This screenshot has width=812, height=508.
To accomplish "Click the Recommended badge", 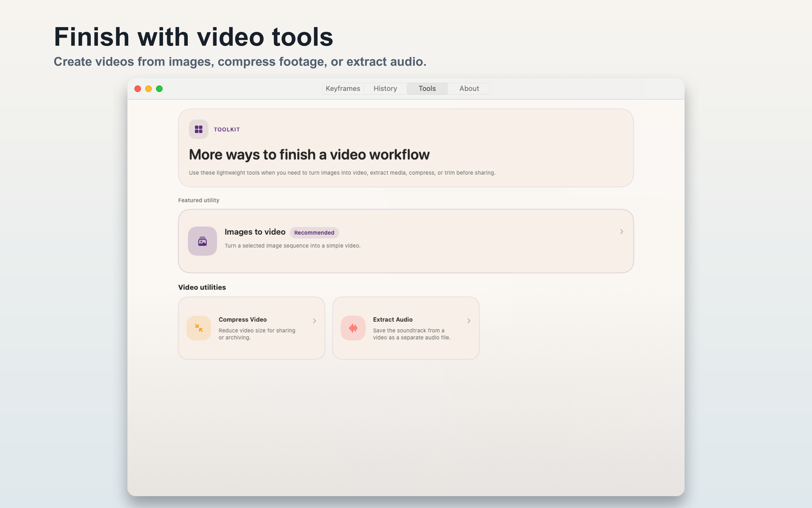I will (314, 233).
